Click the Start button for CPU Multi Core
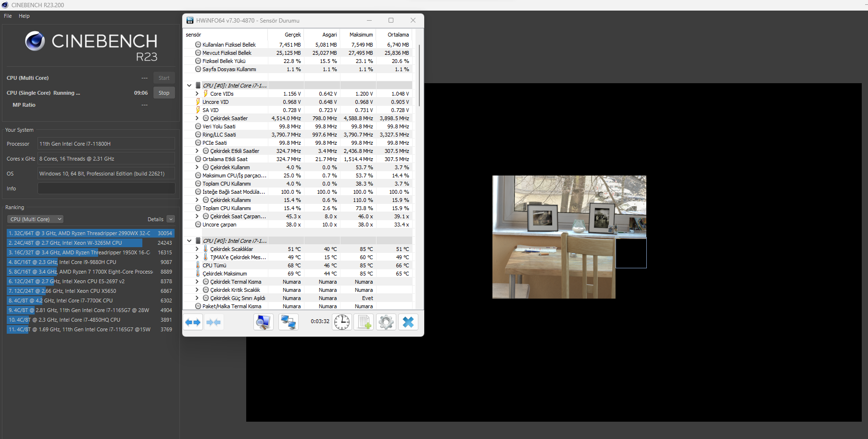 (x=164, y=78)
